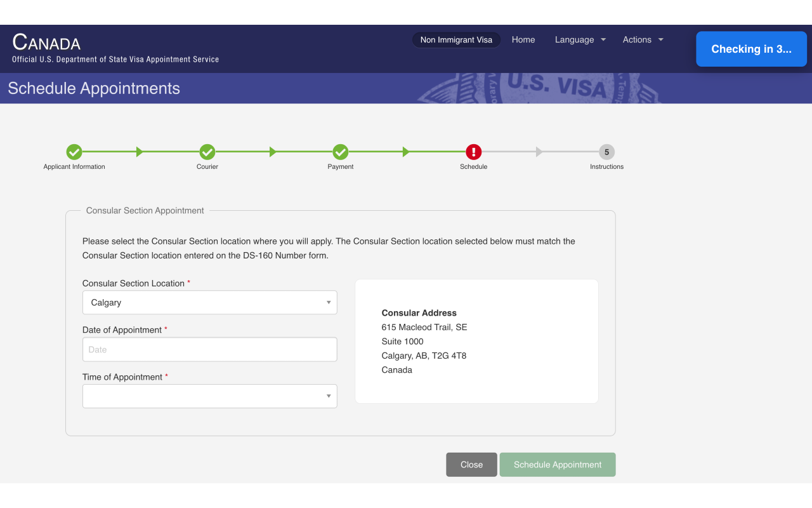The image size is (812, 508).
Task: Click the Non Immigrant Visa badge
Action: point(456,40)
